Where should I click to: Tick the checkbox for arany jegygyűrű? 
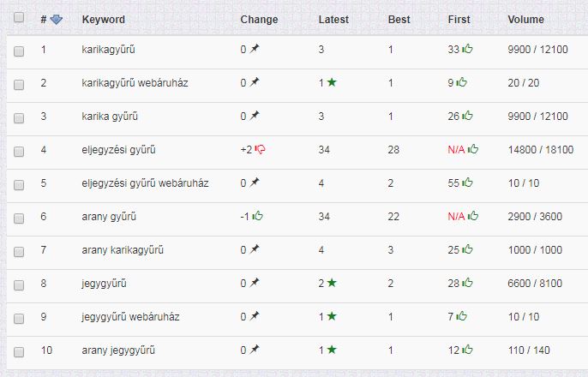coord(19,352)
